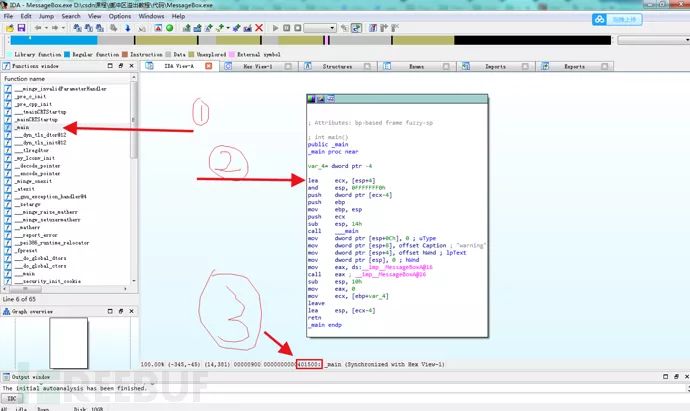
Task: Open the View menu
Action: tap(95, 16)
